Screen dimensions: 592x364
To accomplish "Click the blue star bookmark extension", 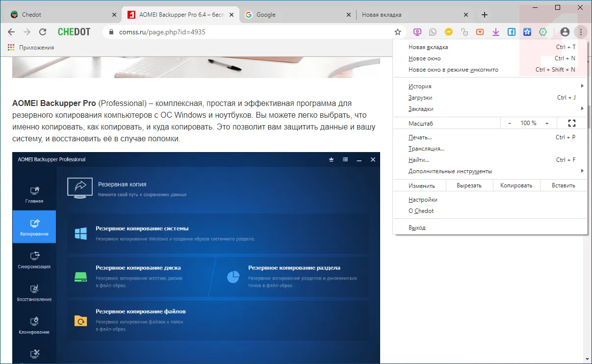I will 527,32.
